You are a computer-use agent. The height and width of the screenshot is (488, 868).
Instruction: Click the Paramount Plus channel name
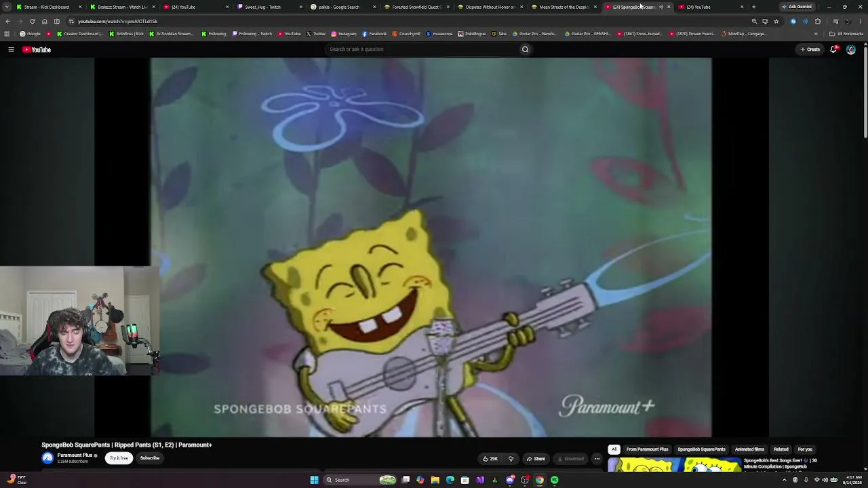(x=75, y=455)
